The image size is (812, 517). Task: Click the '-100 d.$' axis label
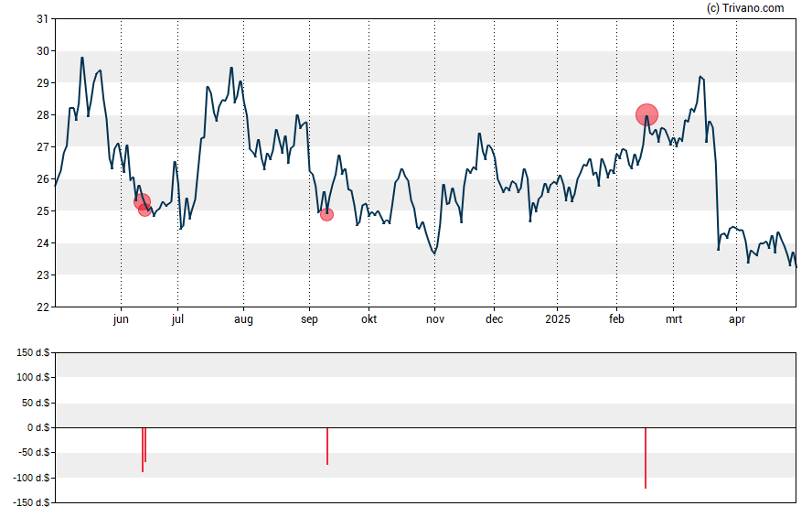click(x=32, y=478)
